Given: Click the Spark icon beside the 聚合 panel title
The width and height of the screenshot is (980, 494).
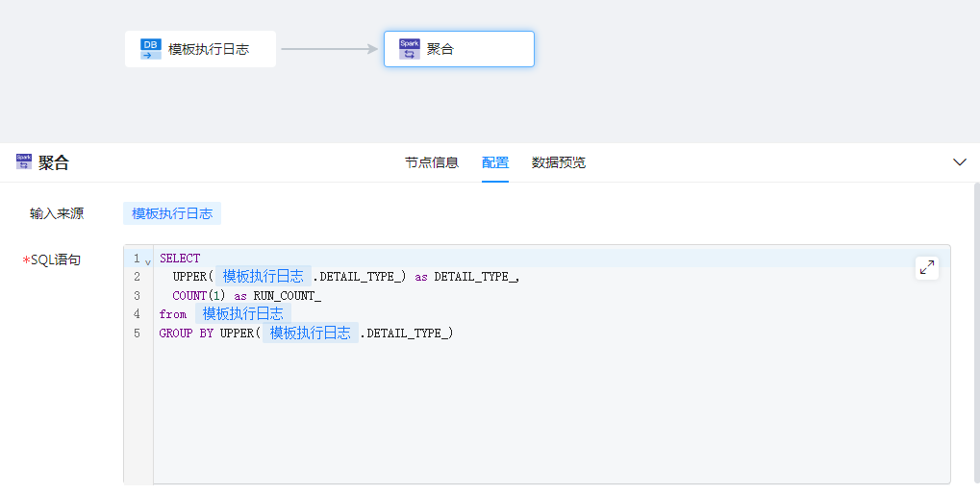Looking at the screenshot, I should (x=24, y=162).
